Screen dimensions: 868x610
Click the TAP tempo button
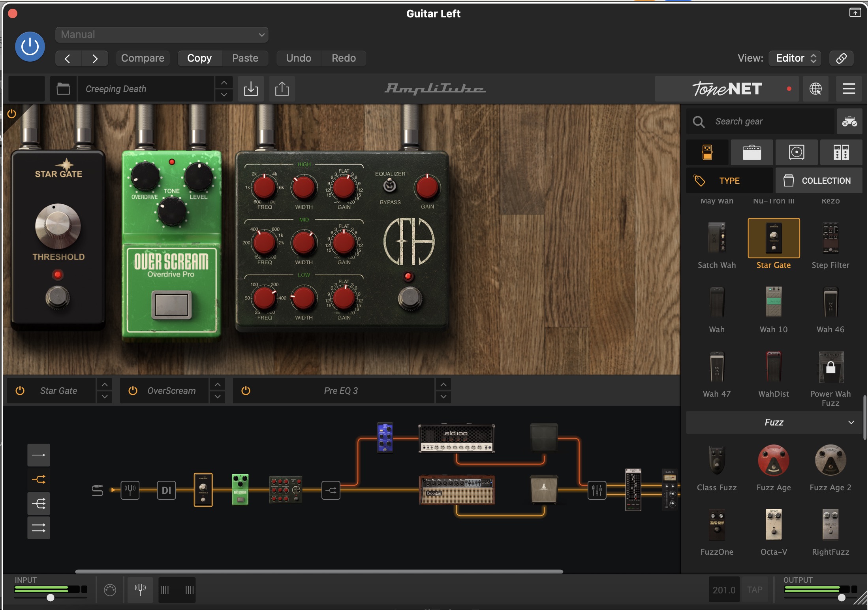click(755, 589)
